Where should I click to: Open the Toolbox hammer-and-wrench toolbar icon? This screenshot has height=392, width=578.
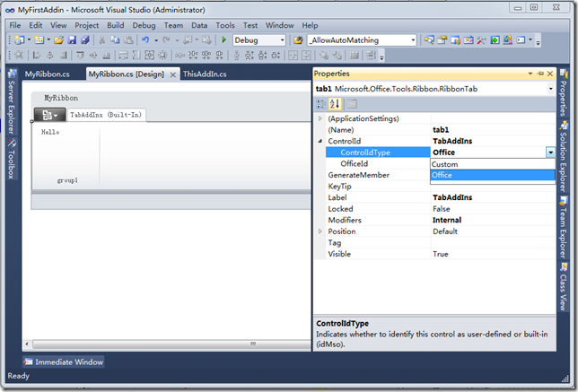[x=481, y=40]
